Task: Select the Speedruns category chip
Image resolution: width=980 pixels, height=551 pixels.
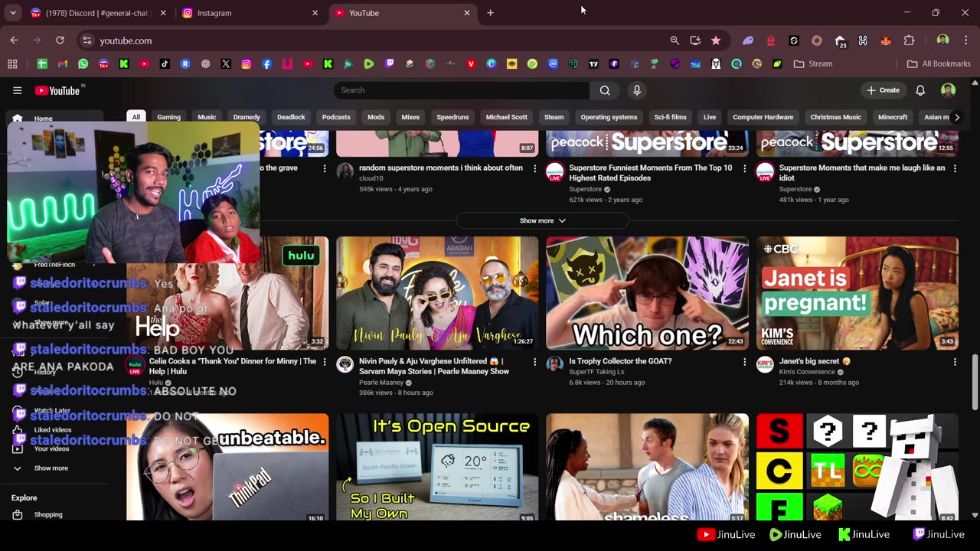Action: (x=452, y=117)
